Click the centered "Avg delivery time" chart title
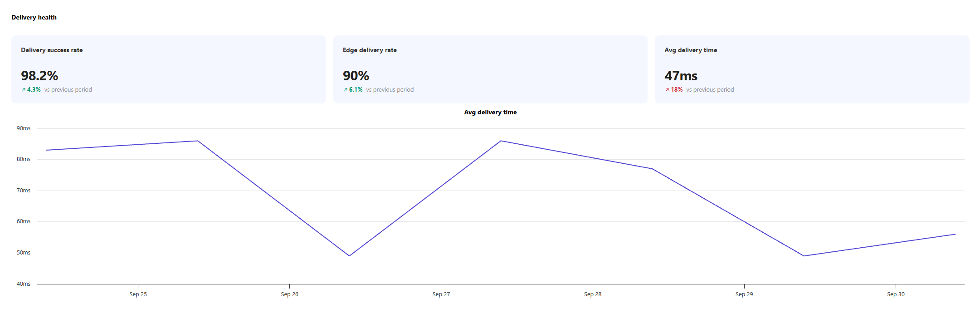980x318 pixels. coord(490,113)
